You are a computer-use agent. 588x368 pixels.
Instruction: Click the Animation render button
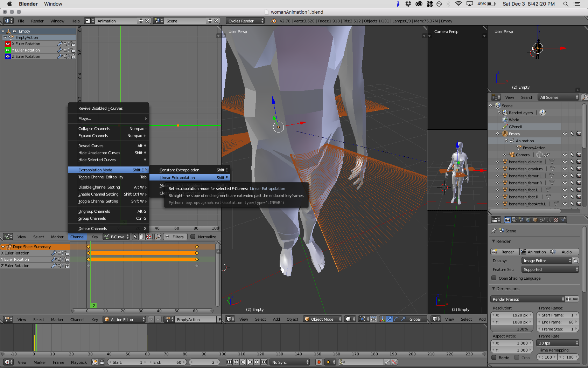point(534,252)
